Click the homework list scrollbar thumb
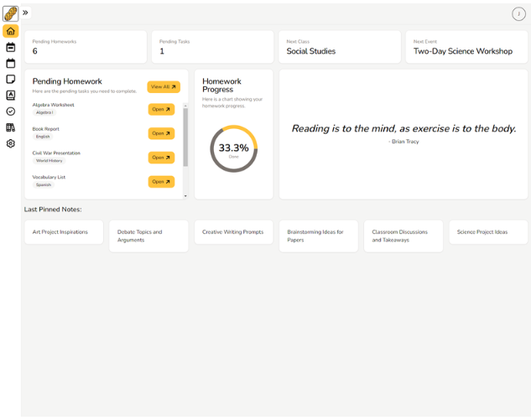 (185, 137)
